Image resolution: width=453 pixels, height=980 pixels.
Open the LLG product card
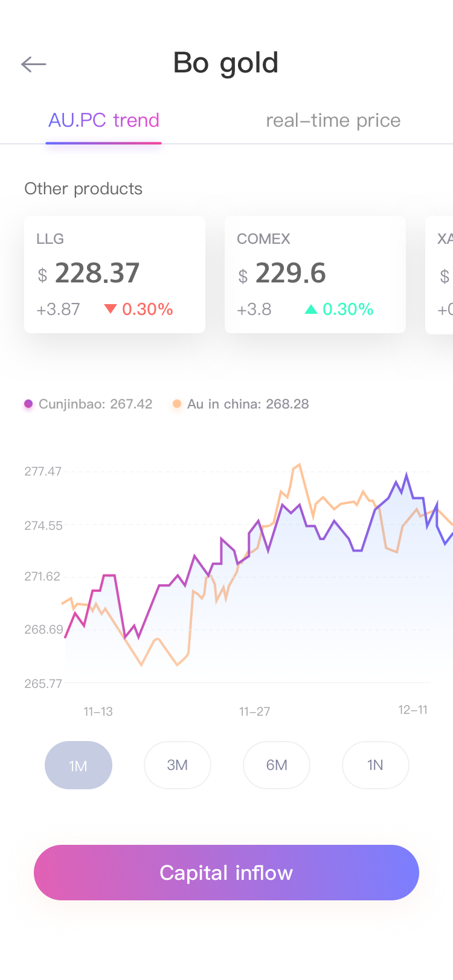pos(115,275)
